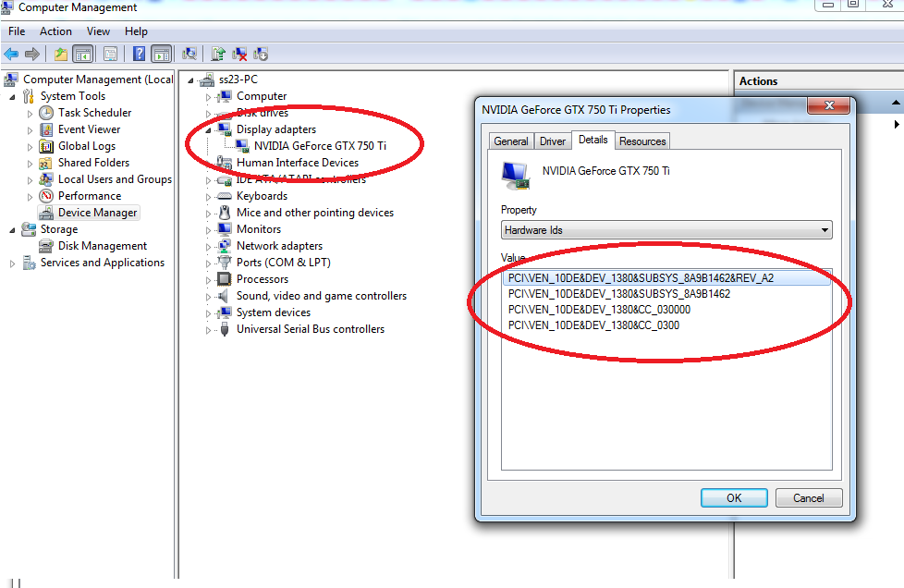Click the Network adapters device icon
Image resolution: width=904 pixels, height=588 pixels.
point(225,246)
